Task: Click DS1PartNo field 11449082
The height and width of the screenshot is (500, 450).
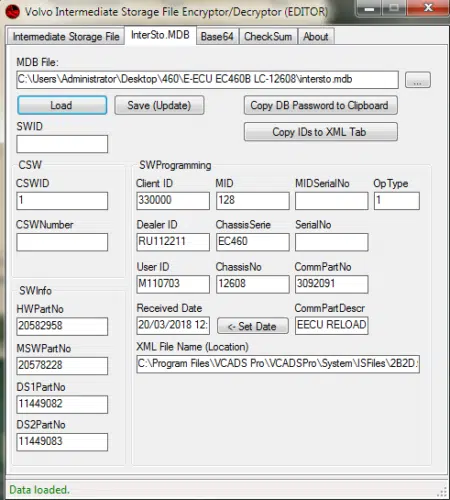Action: pos(62,404)
